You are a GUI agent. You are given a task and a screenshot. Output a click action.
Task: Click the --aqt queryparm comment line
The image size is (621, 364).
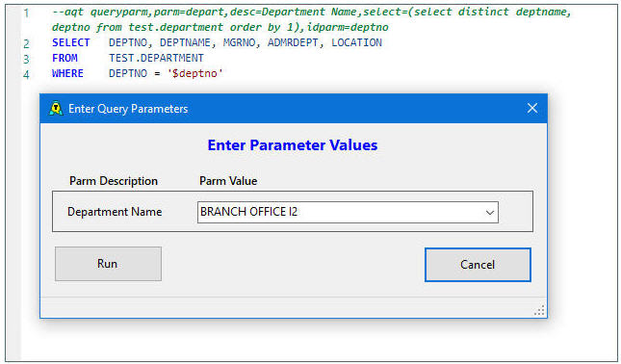pos(311,19)
